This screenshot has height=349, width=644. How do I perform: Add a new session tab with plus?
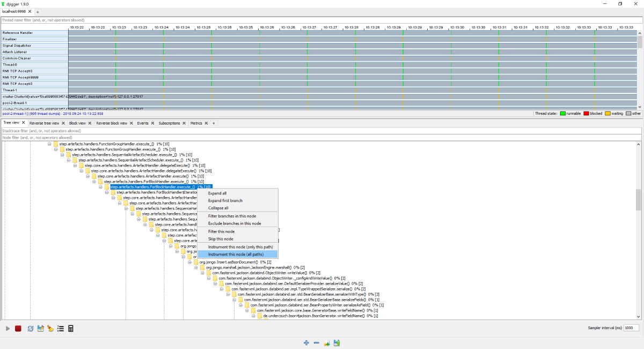click(x=38, y=12)
